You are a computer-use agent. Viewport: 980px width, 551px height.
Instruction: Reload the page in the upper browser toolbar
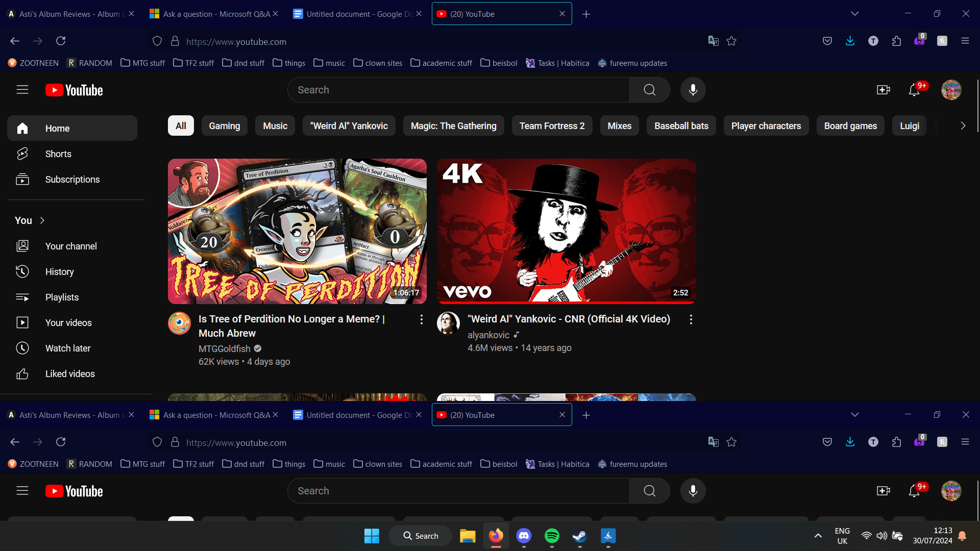(x=61, y=41)
